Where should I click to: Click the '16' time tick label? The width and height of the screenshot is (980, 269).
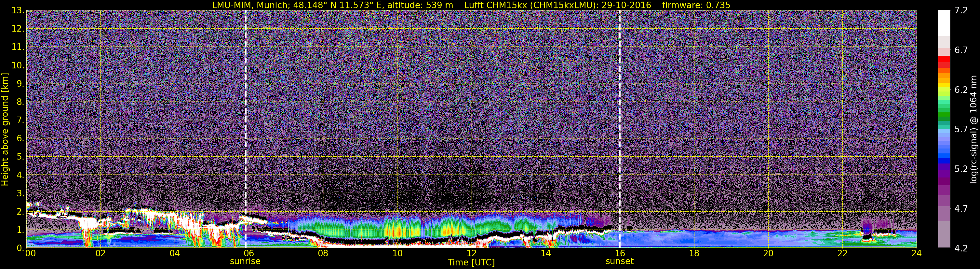click(x=620, y=253)
